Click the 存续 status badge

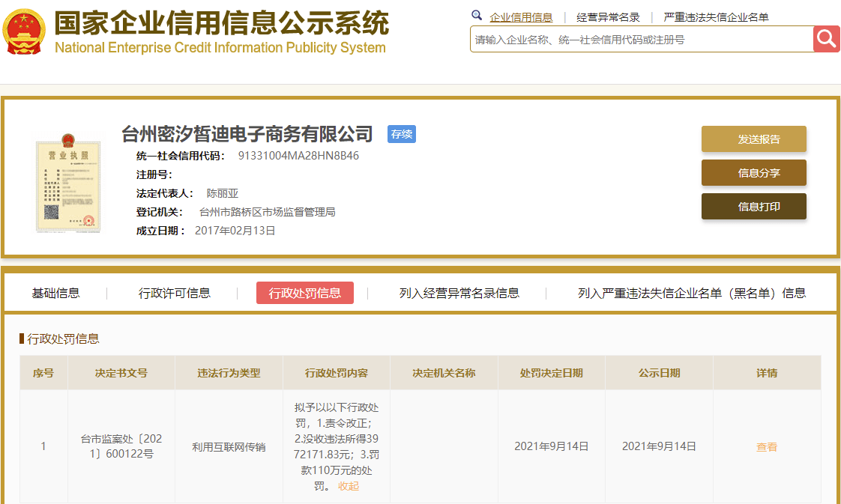[x=401, y=134]
